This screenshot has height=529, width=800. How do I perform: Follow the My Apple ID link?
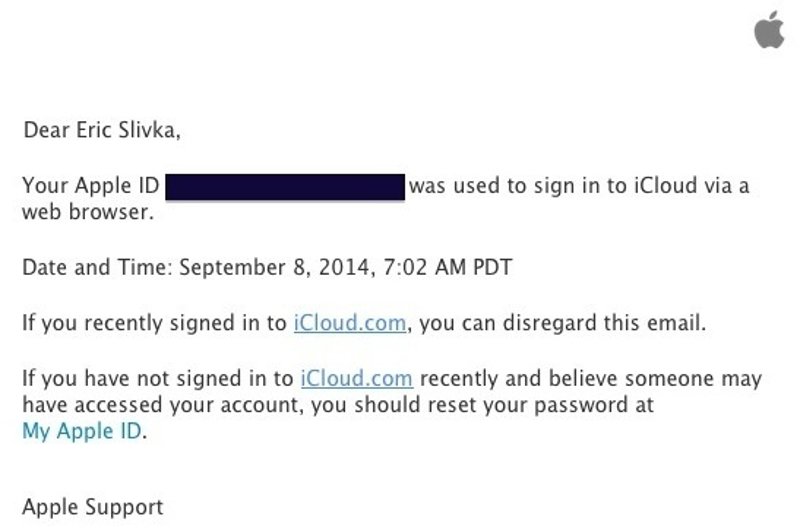[x=83, y=432]
